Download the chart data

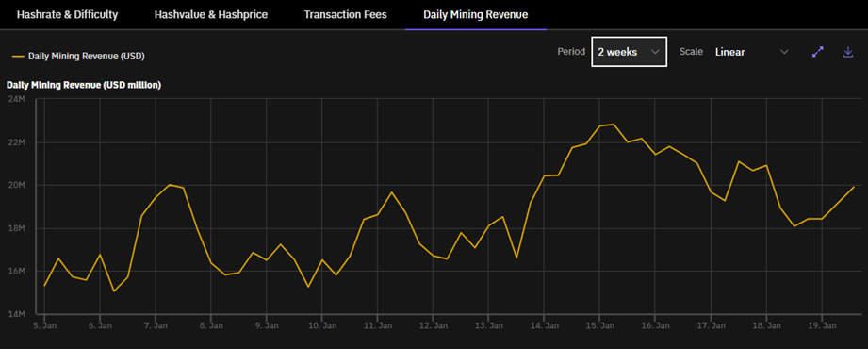tap(848, 52)
